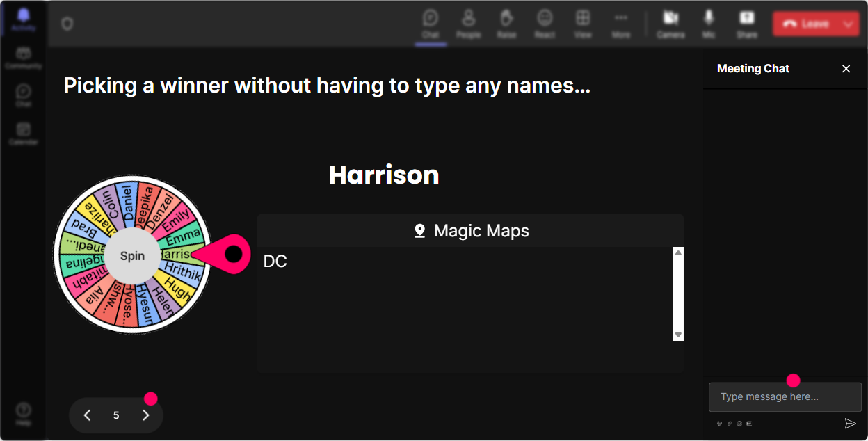Open the React emoji options

coord(545,24)
